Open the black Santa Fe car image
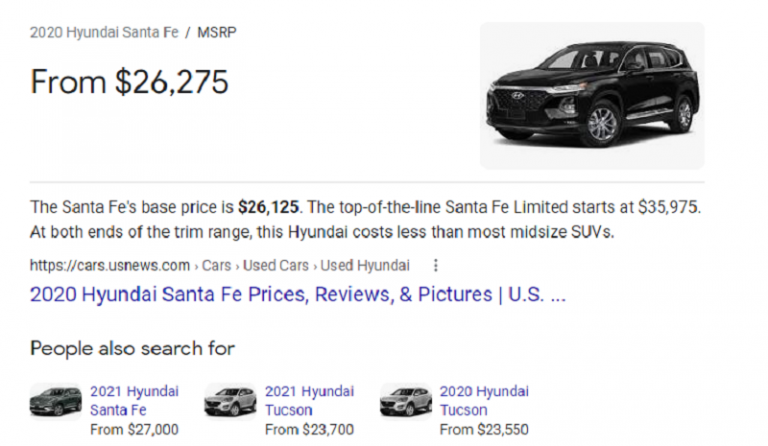Image resolution: width=768 pixels, height=446 pixels. tap(592, 95)
